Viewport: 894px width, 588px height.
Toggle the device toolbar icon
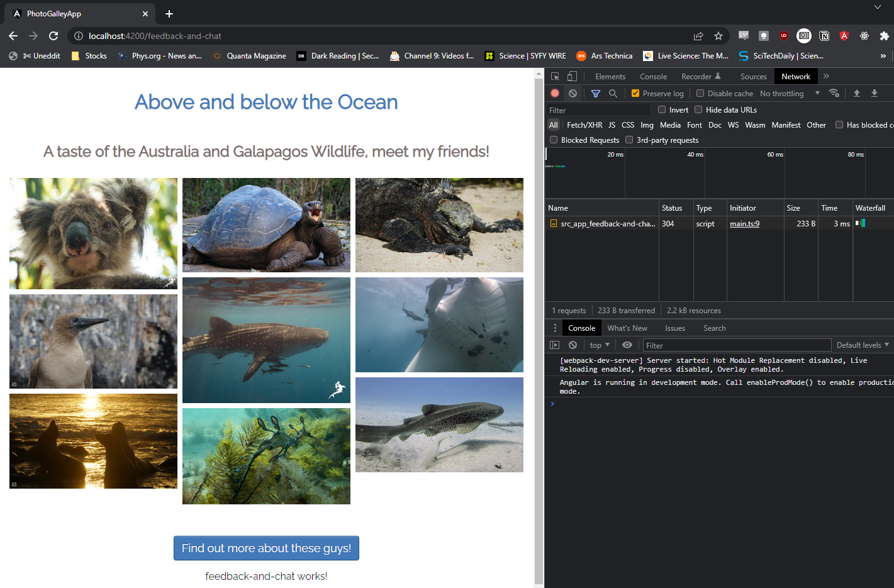tap(572, 76)
